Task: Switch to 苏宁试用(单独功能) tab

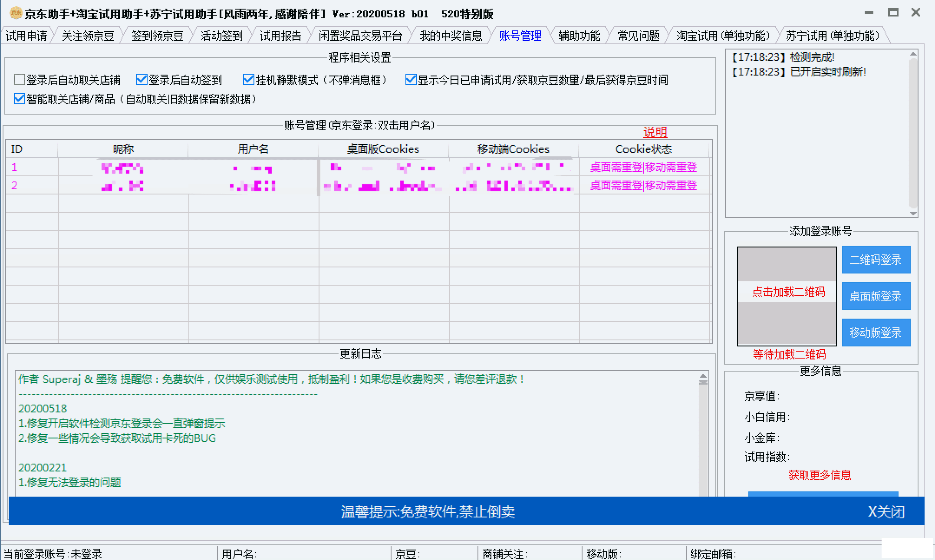Action: click(x=833, y=36)
